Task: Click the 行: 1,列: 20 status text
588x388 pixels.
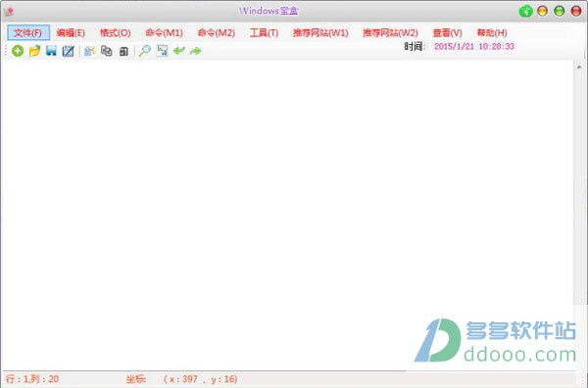Action: pyautogui.click(x=32, y=379)
